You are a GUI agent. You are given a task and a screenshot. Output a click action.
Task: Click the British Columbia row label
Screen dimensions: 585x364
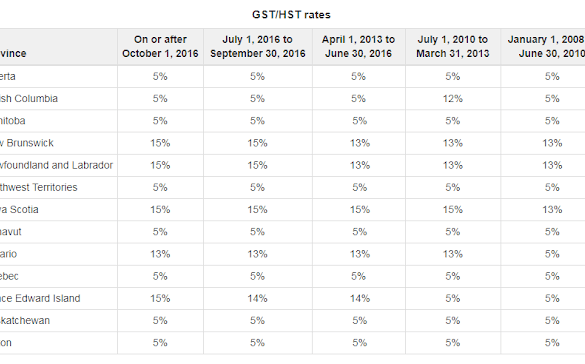pos(29,99)
